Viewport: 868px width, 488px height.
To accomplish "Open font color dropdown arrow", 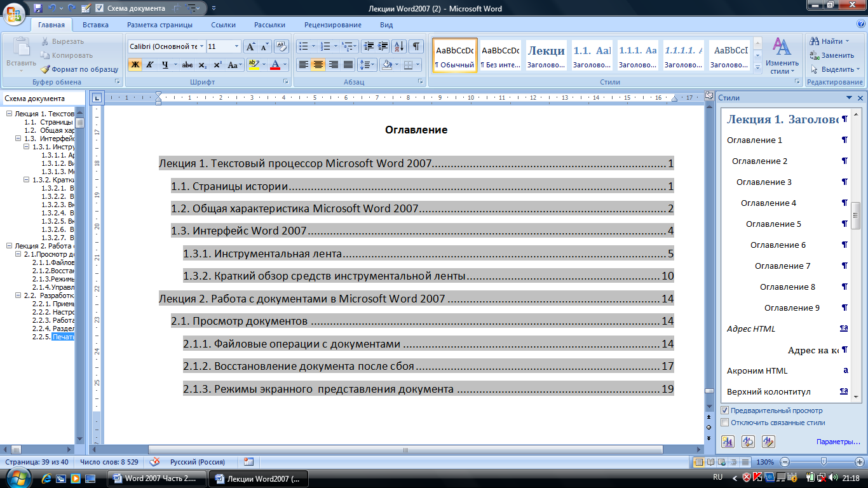I will (x=285, y=65).
